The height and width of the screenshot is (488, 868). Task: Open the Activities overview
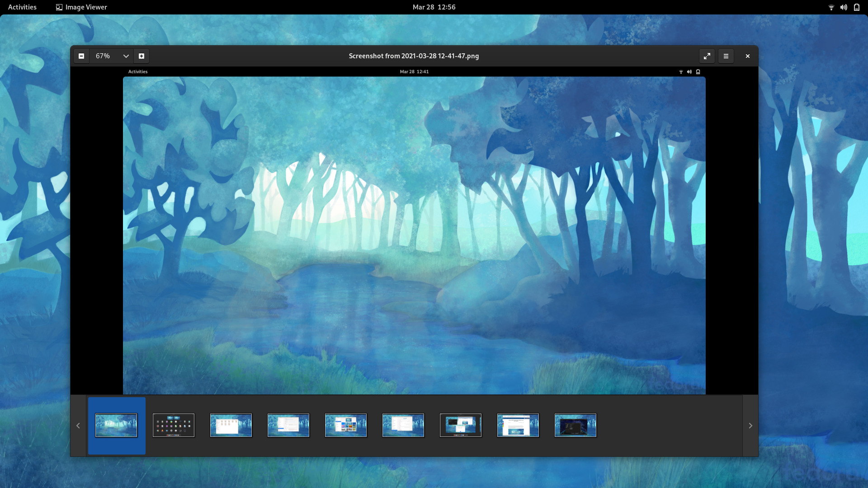pos(22,7)
